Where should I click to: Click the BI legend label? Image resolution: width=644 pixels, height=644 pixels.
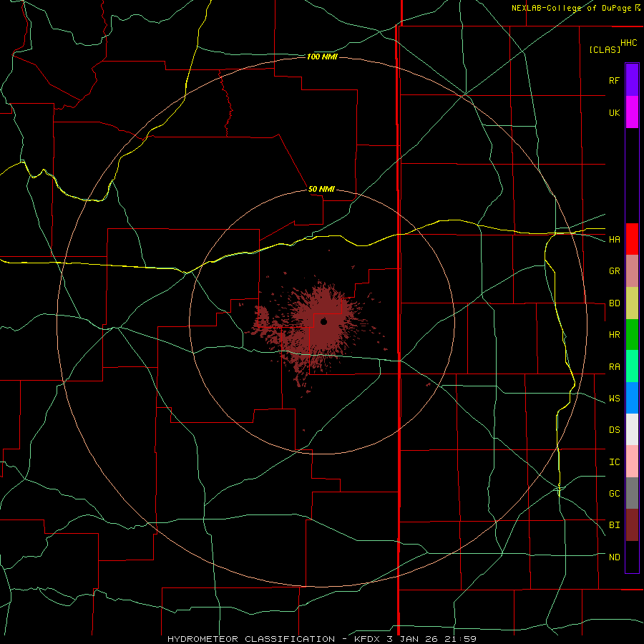[614, 525]
